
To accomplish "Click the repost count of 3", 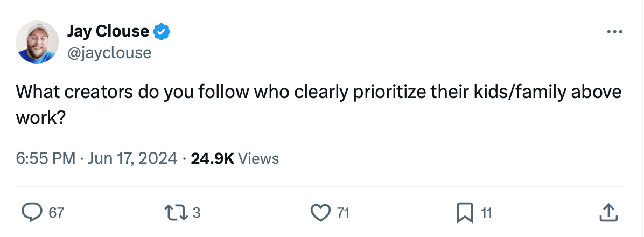I will [196, 213].
